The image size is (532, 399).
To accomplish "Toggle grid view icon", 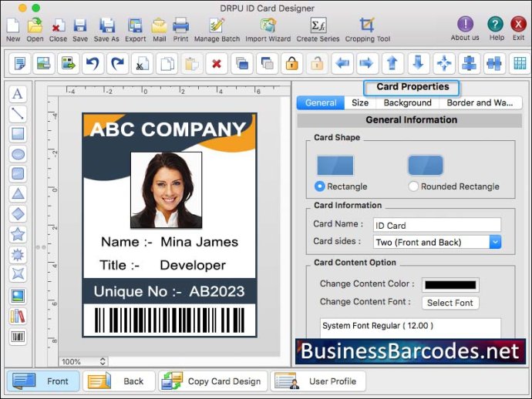I will tap(520, 63).
